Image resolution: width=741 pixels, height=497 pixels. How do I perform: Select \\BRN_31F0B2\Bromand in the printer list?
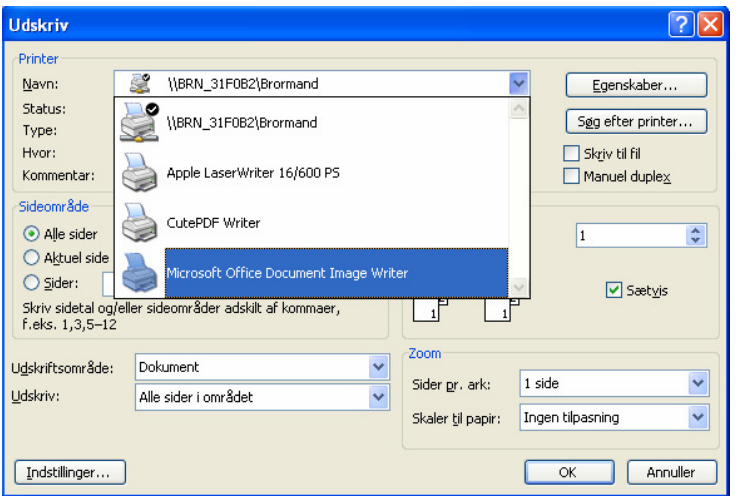(x=312, y=122)
